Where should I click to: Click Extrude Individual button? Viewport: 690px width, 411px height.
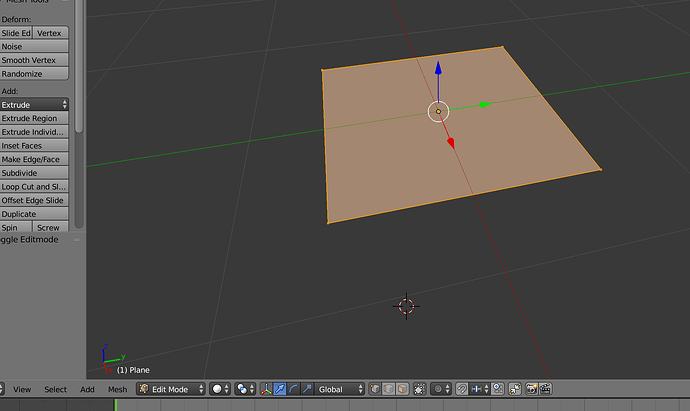coord(34,132)
